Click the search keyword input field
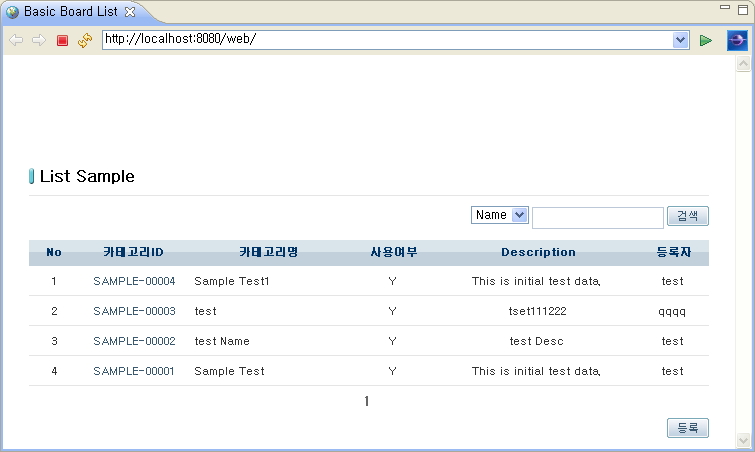 pyautogui.click(x=598, y=218)
